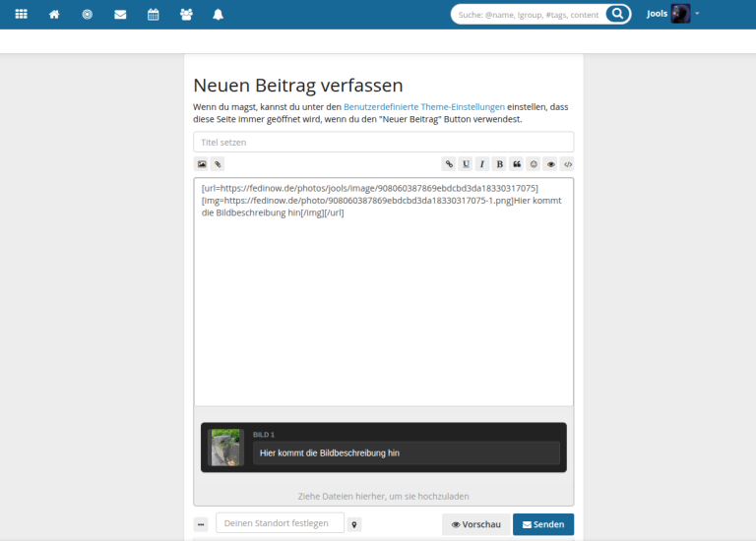Open Jools user avatar
This screenshot has width=756, height=541.
point(680,14)
